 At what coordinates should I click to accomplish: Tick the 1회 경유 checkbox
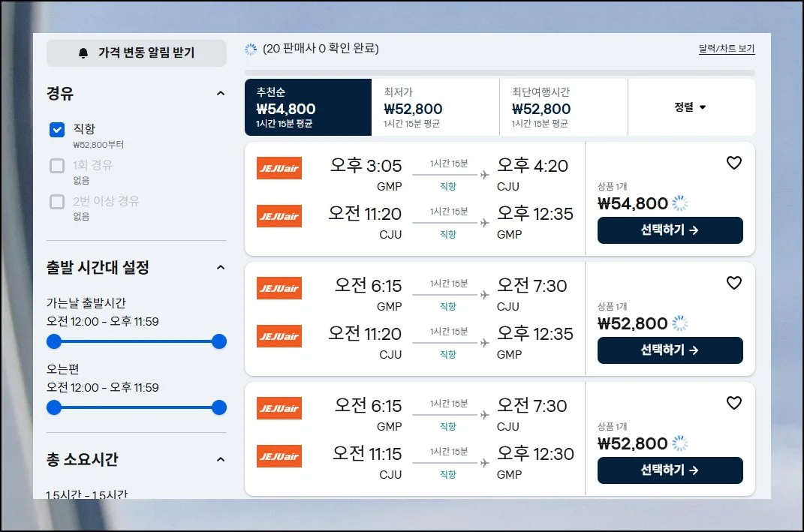pyautogui.click(x=57, y=166)
